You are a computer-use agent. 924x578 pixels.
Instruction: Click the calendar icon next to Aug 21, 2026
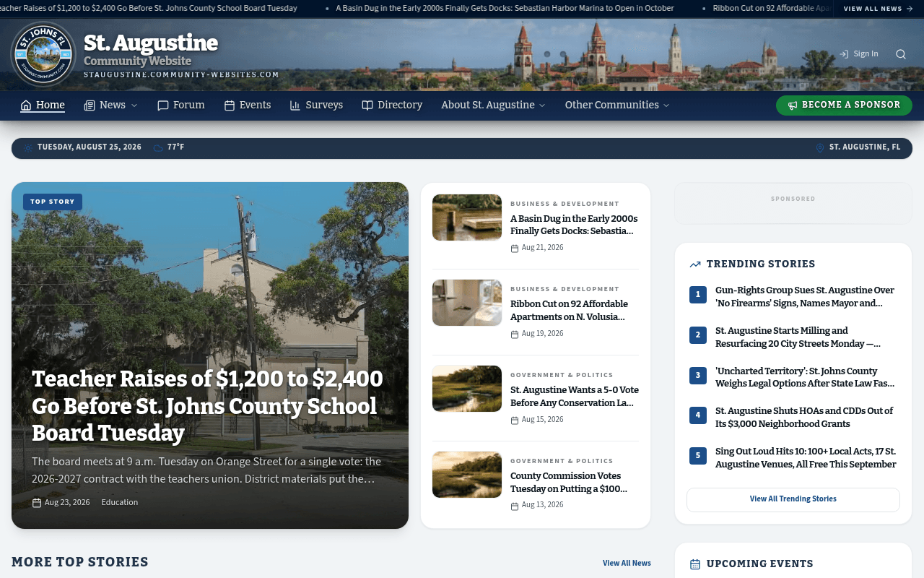pos(515,249)
